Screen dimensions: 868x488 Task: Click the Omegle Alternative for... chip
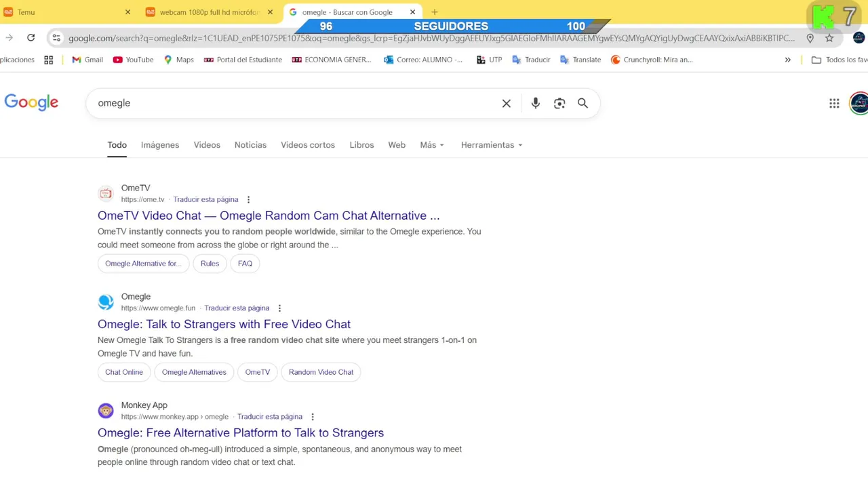pos(143,264)
